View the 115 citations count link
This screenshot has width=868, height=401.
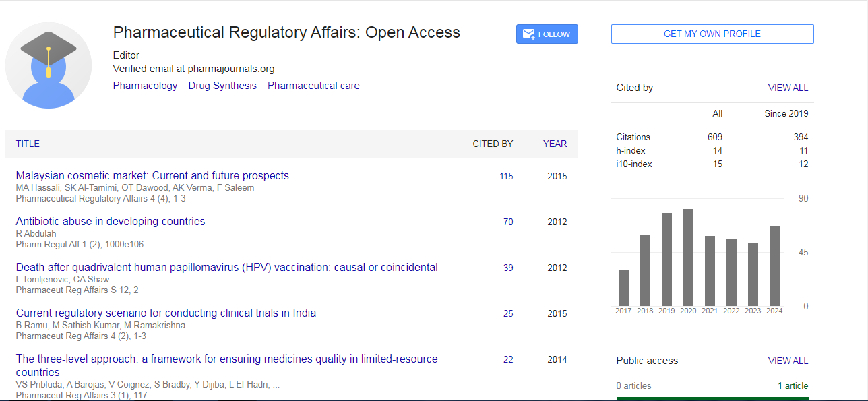pos(506,176)
